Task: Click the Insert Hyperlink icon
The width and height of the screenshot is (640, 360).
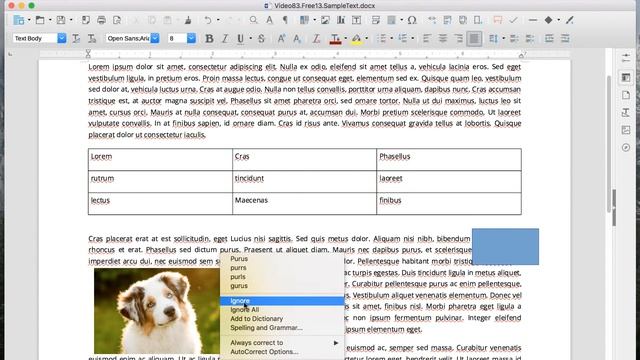Action: coord(432,20)
